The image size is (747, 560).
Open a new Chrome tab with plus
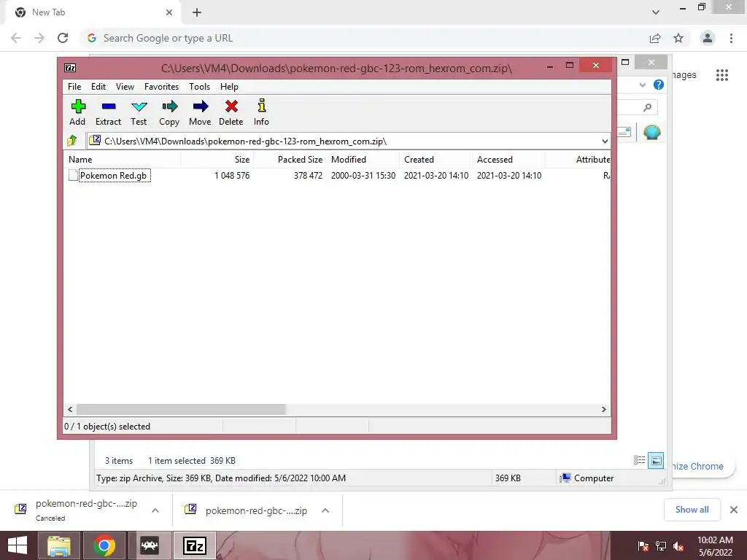tap(197, 12)
